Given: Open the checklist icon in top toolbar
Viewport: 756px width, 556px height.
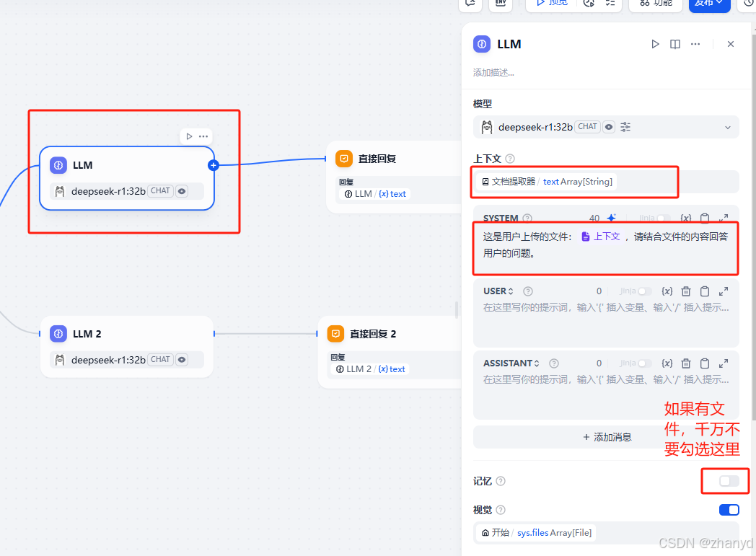Looking at the screenshot, I should tap(610, 4).
